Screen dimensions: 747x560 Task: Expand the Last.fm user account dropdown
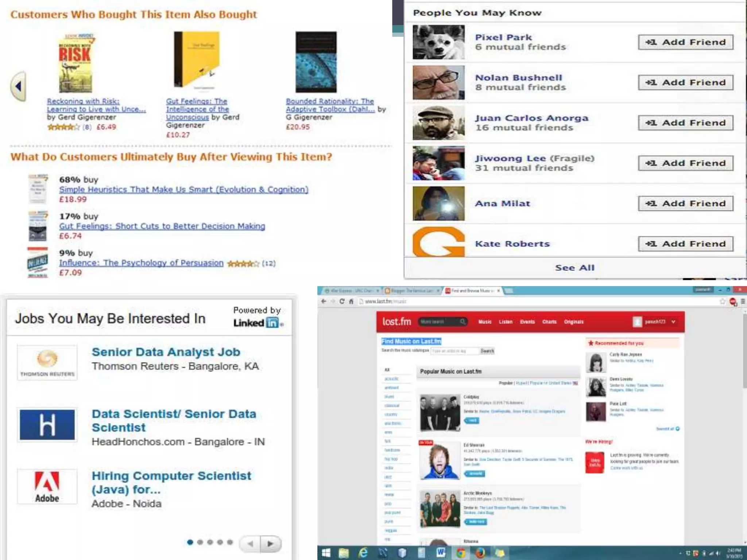[x=673, y=322]
